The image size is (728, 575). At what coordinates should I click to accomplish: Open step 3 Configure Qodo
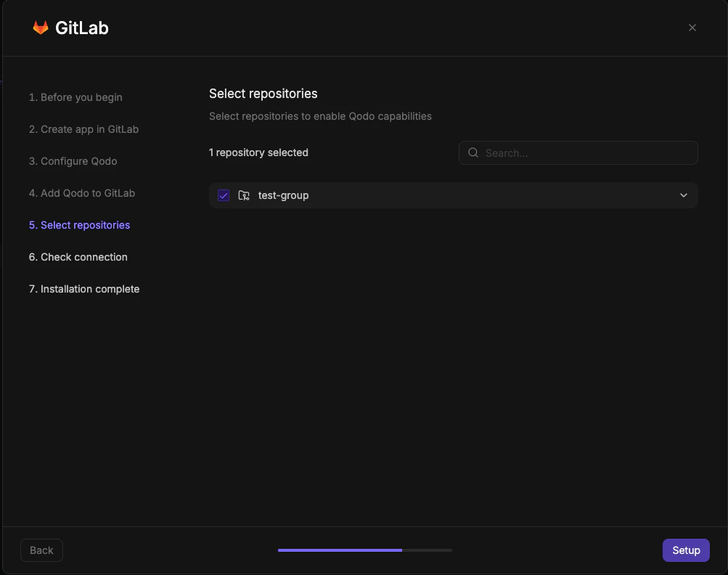click(x=73, y=161)
